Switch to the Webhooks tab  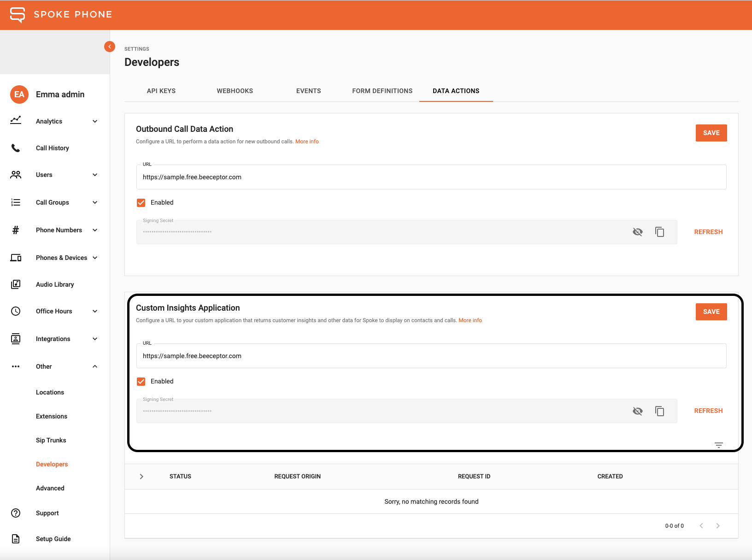tap(235, 91)
